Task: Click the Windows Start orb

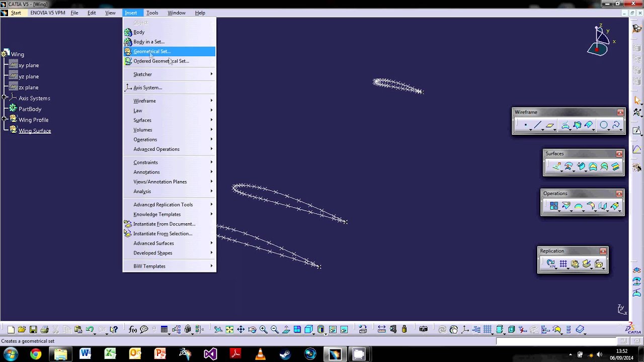Action: [x=11, y=354]
